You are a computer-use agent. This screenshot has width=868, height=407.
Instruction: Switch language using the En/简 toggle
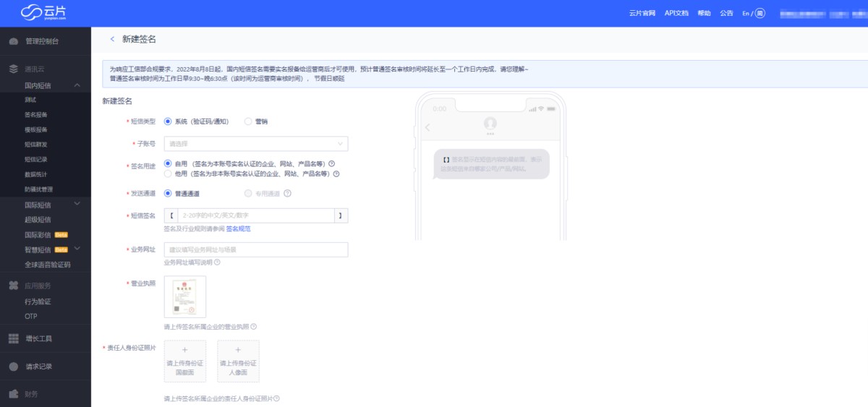coord(753,13)
